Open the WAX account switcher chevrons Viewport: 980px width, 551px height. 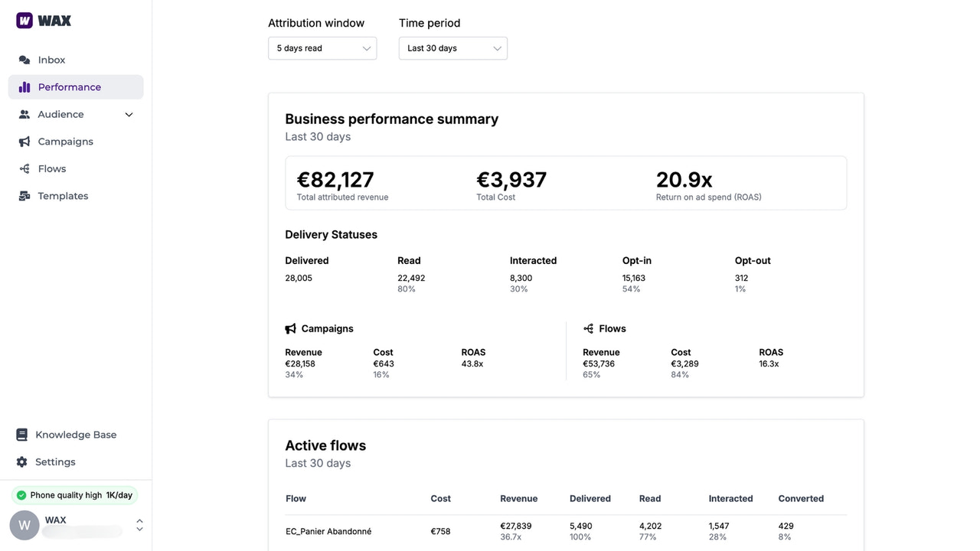pos(139,525)
